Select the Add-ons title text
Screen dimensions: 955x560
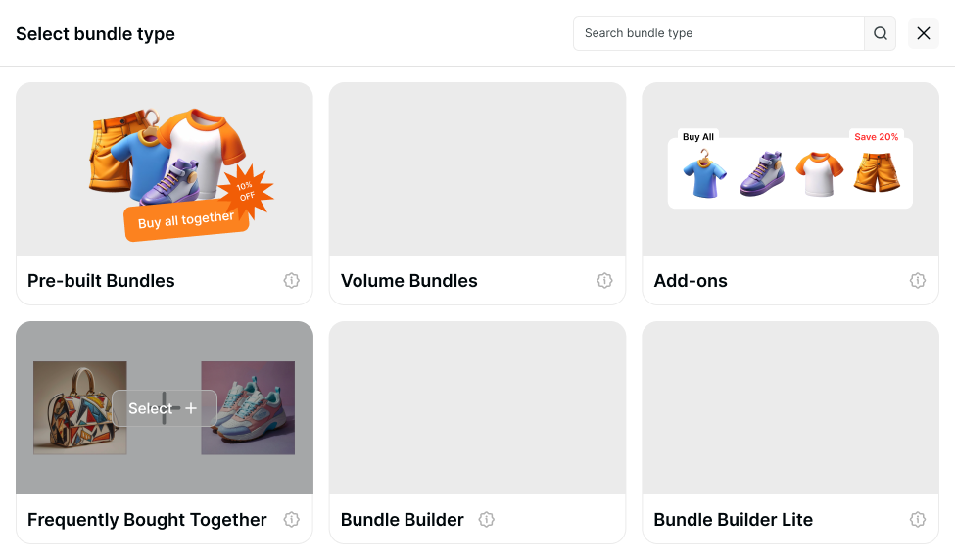coord(691,281)
